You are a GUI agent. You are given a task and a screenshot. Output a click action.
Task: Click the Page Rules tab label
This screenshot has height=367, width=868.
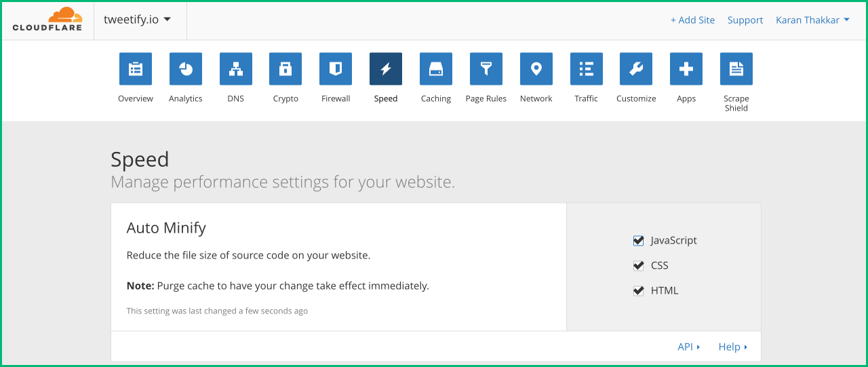486,98
